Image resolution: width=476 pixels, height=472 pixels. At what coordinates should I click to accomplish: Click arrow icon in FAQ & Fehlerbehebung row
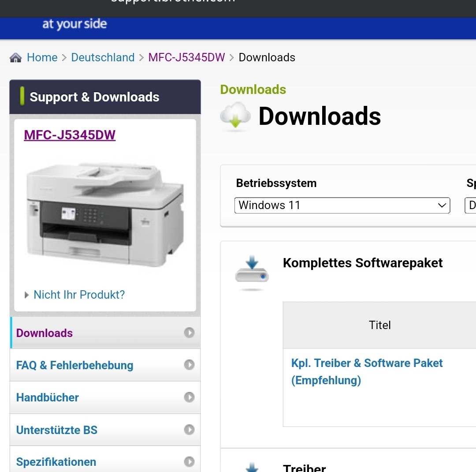coord(189,364)
